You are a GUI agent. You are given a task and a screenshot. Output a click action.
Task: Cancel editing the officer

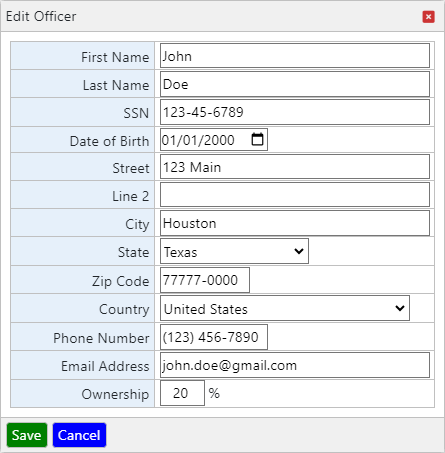tap(79, 435)
